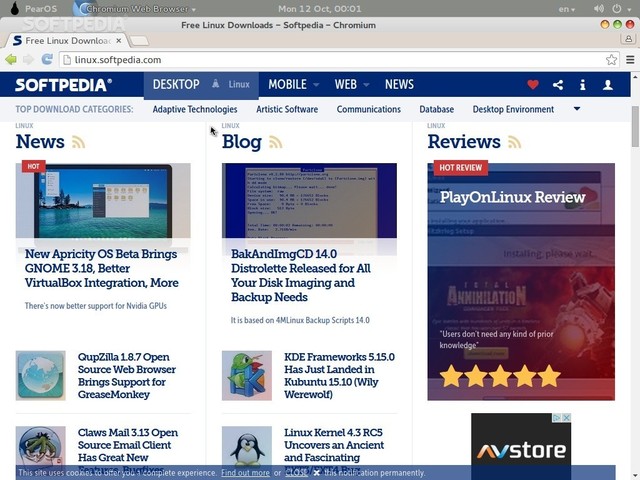Open Communications category

pyautogui.click(x=369, y=109)
